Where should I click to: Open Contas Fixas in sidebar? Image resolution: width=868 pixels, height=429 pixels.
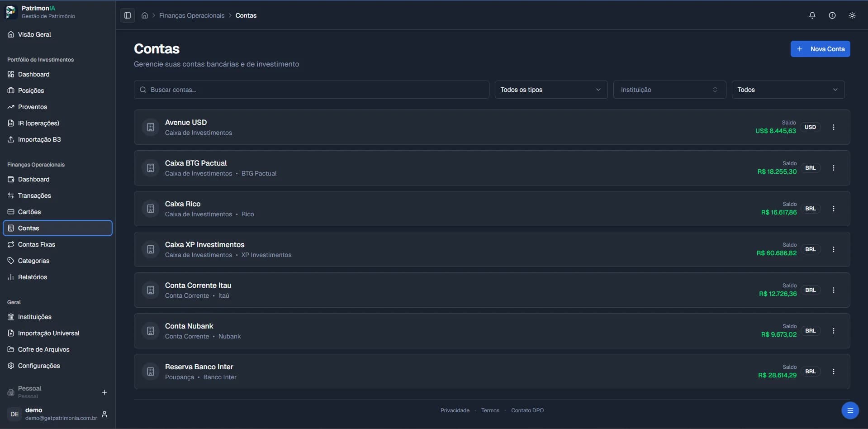tap(57, 244)
